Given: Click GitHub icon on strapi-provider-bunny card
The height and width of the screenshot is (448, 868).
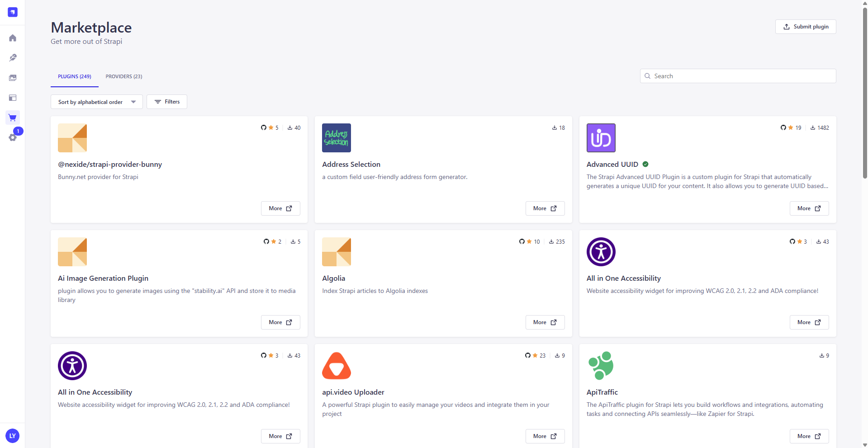Looking at the screenshot, I should click(264, 127).
